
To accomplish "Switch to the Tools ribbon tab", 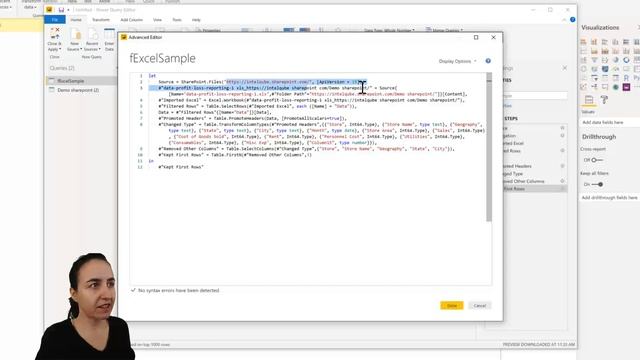I will 177,20.
